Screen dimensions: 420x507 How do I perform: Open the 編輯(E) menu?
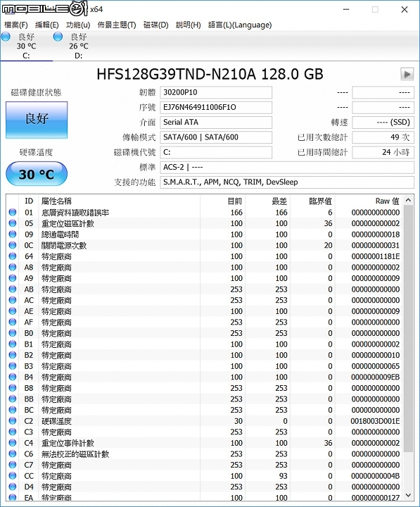47,25
